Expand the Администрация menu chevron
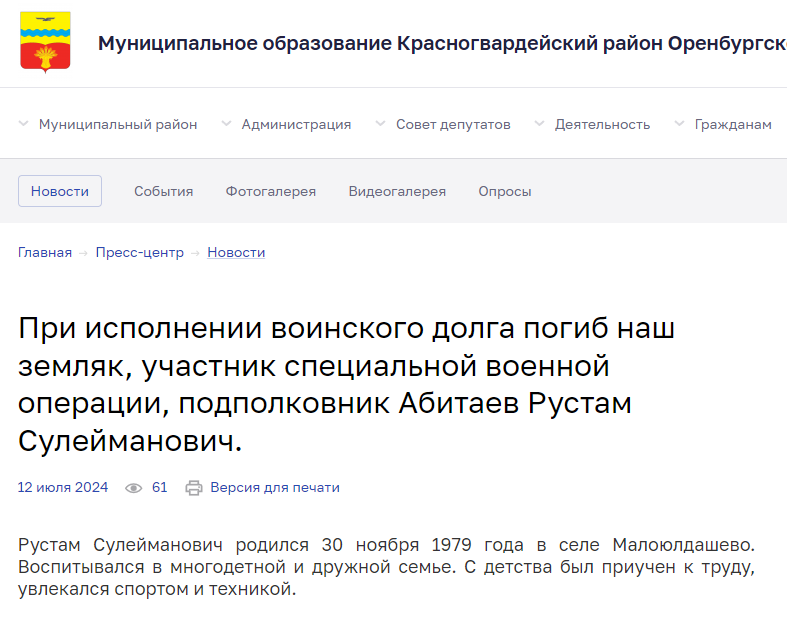This screenshot has width=787, height=617. (226, 124)
